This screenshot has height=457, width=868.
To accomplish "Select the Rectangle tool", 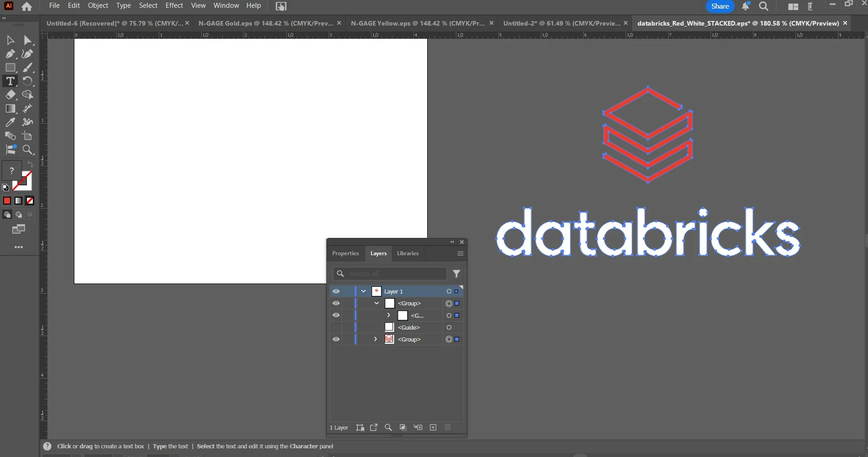I will point(10,68).
